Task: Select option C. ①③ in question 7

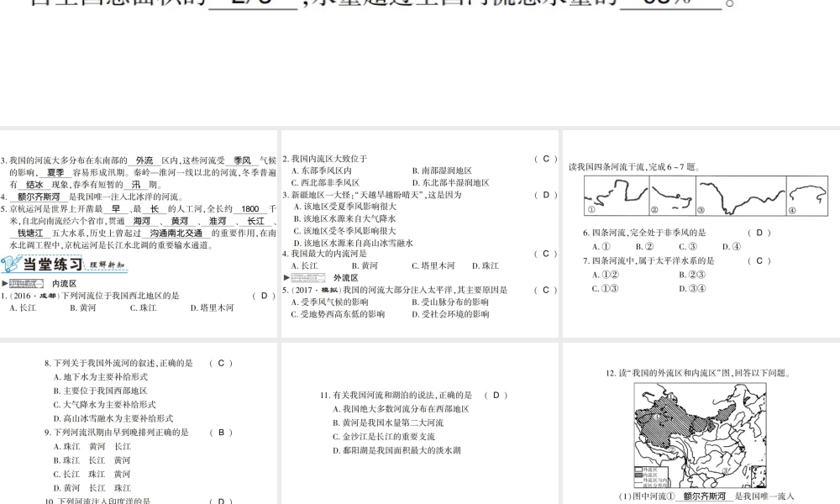Action: point(605,289)
